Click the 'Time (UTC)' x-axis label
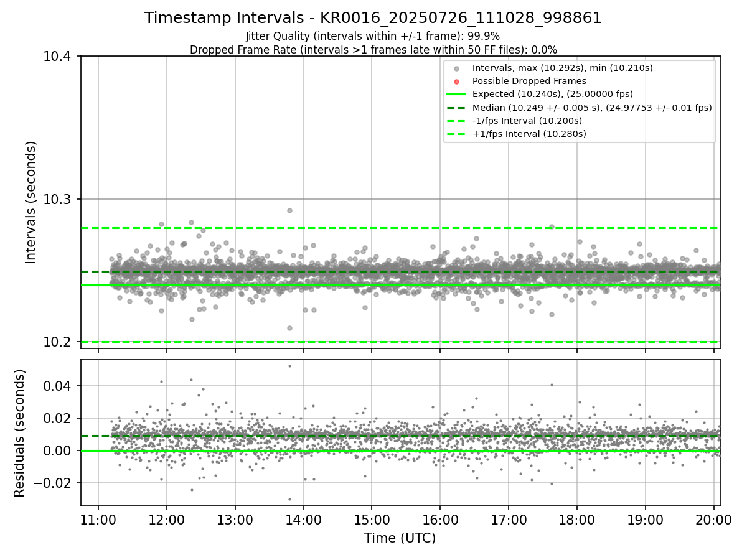 pos(400,538)
